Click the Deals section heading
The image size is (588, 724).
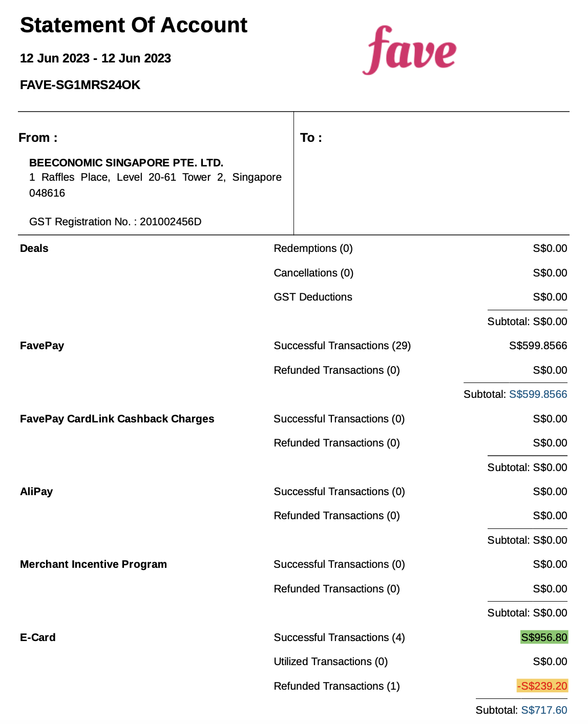click(x=34, y=248)
